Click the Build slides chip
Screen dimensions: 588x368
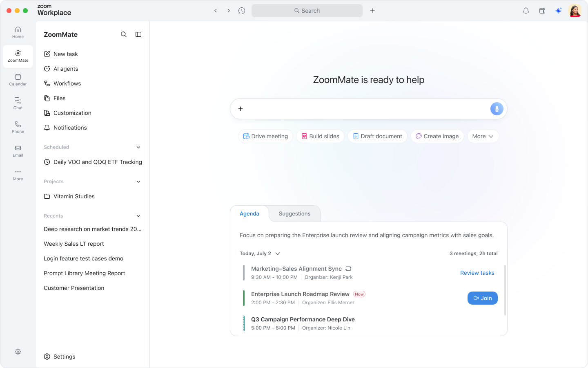pos(320,136)
